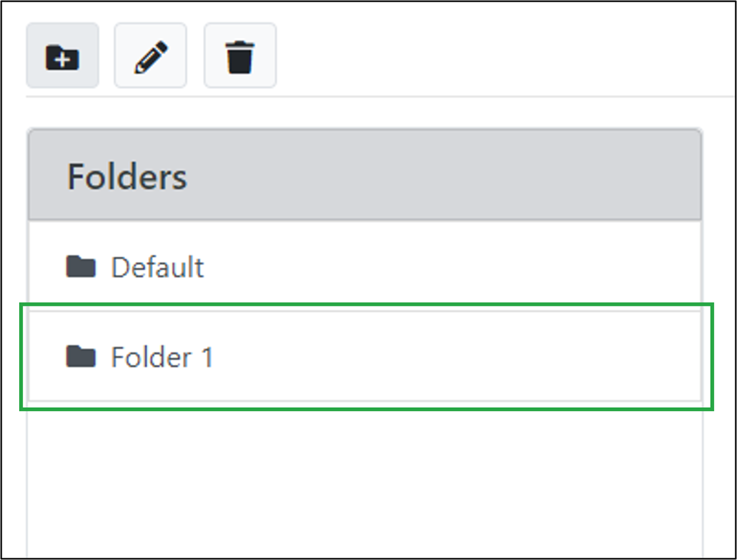Click the folder icon beside Default
This screenshot has height=560, width=737.
[x=81, y=267]
